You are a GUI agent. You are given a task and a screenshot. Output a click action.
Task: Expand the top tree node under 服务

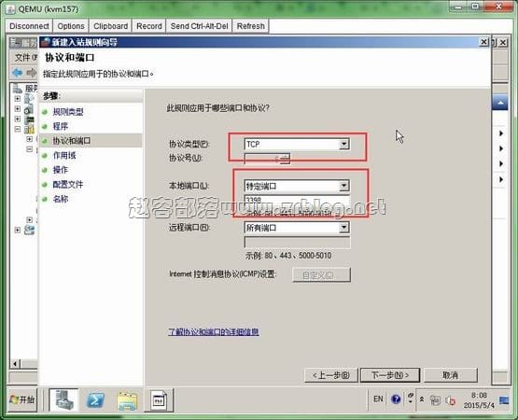(x=18, y=99)
